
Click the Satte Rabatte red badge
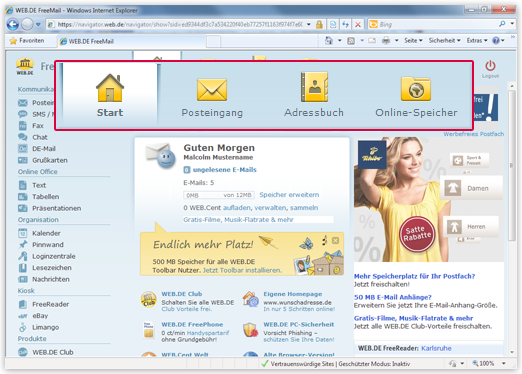[x=417, y=234]
